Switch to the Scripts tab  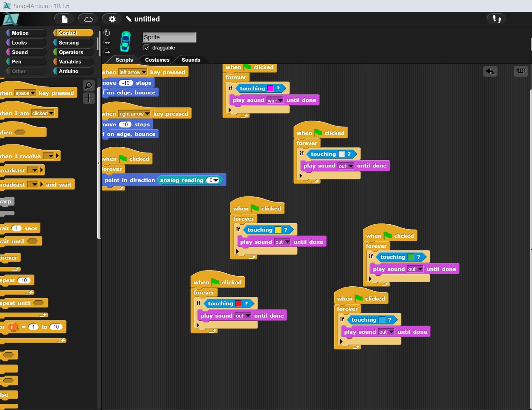(x=124, y=60)
